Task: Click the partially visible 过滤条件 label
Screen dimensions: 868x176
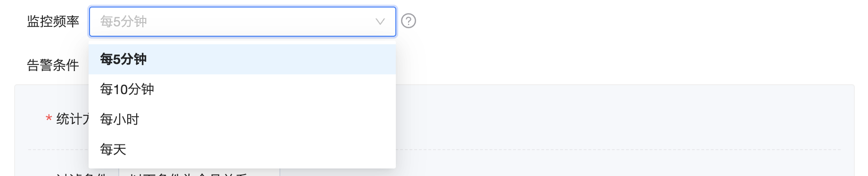Action: pyautogui.click(x=81, y=174)
